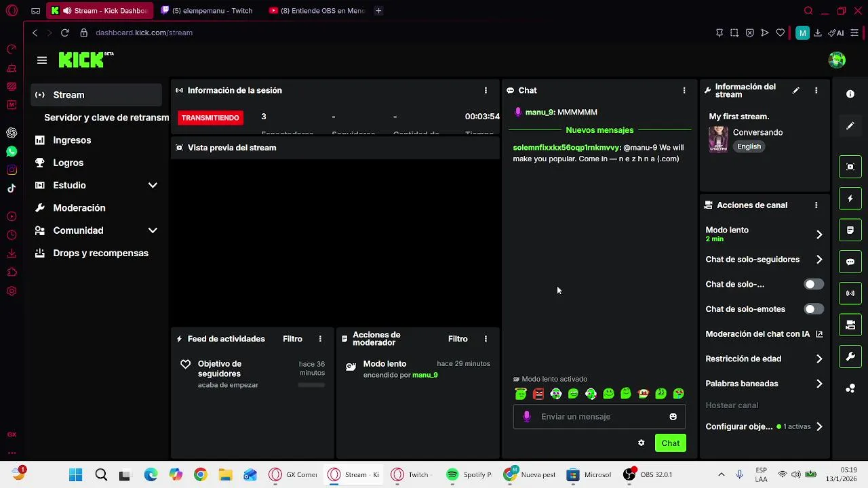Select channel actions icon in right toolbar

[x=850, y=325]
